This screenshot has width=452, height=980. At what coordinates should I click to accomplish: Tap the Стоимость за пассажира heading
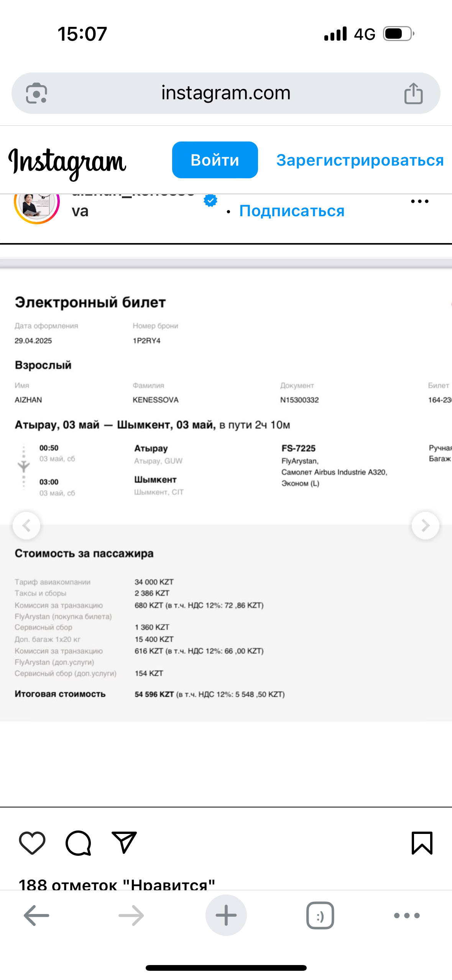tap(84, 554)
